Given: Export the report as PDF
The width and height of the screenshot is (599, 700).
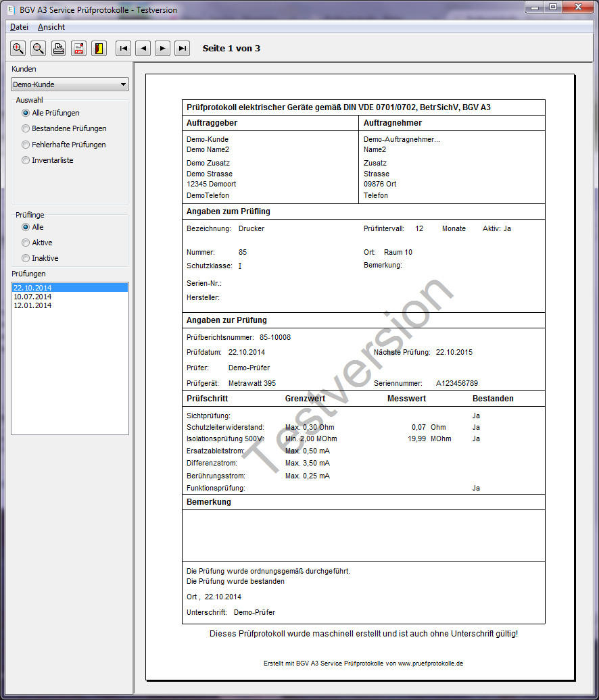Looking at the screenshot, I should tap(79, 48).
